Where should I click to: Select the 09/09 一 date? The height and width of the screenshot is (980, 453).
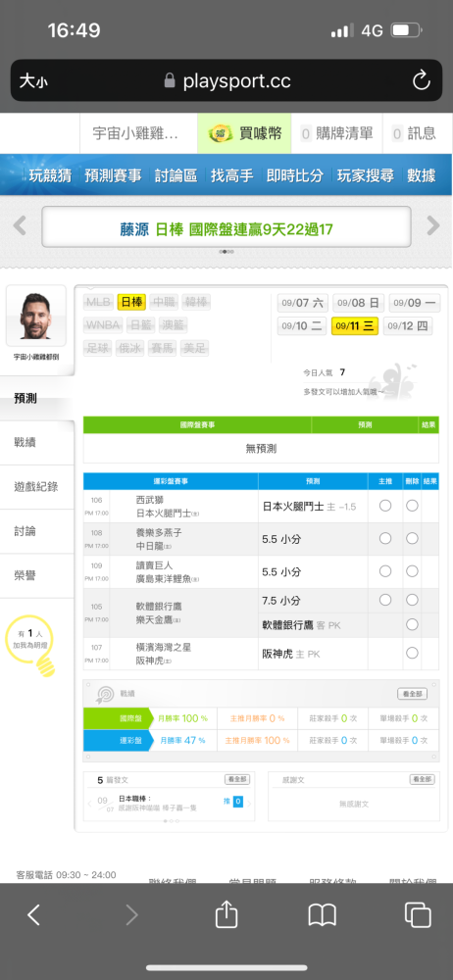coord(414,303)
